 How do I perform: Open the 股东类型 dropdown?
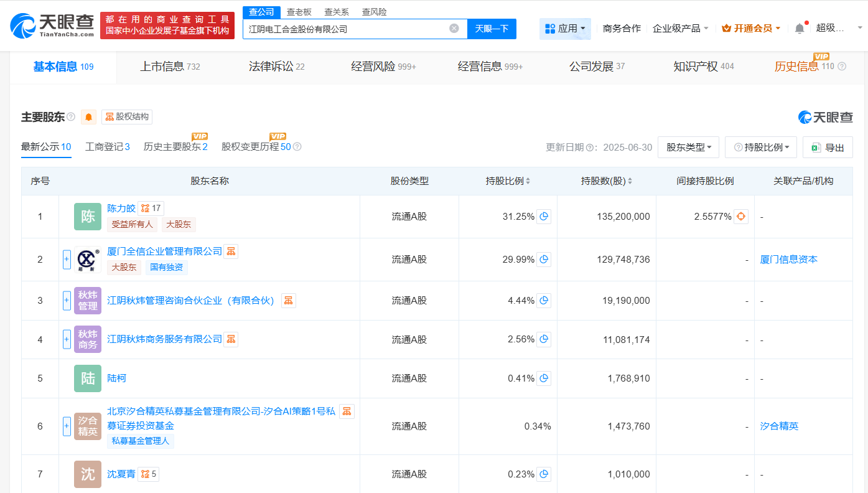point(688,147)
